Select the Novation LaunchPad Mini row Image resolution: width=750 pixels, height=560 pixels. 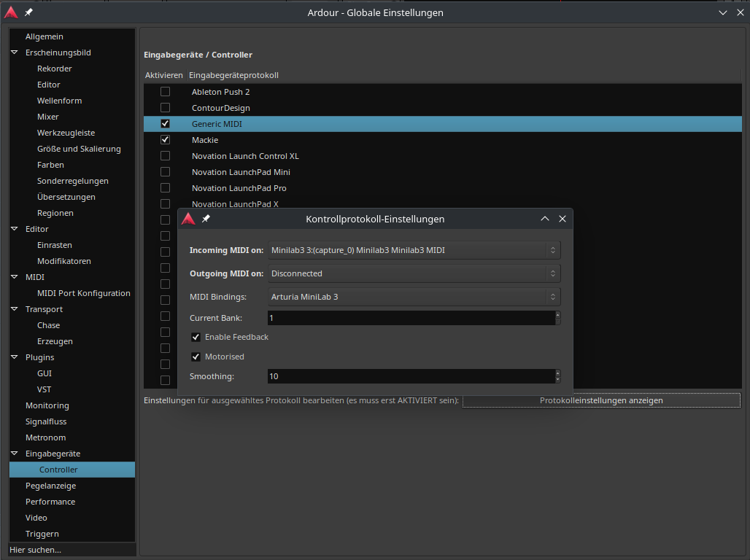coord(442,171)
